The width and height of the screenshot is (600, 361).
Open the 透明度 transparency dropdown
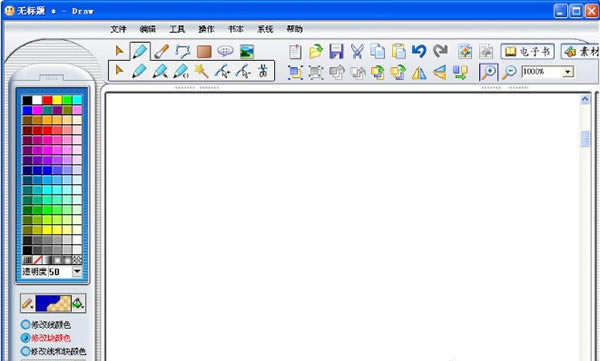[x=77, y=271]
